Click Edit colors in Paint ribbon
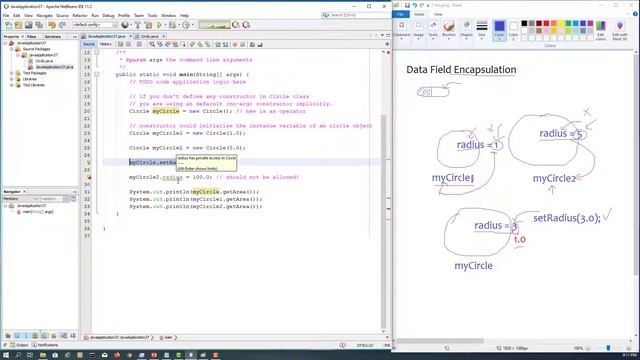Viewport: 640px width, 360px height. coord(600,31)
